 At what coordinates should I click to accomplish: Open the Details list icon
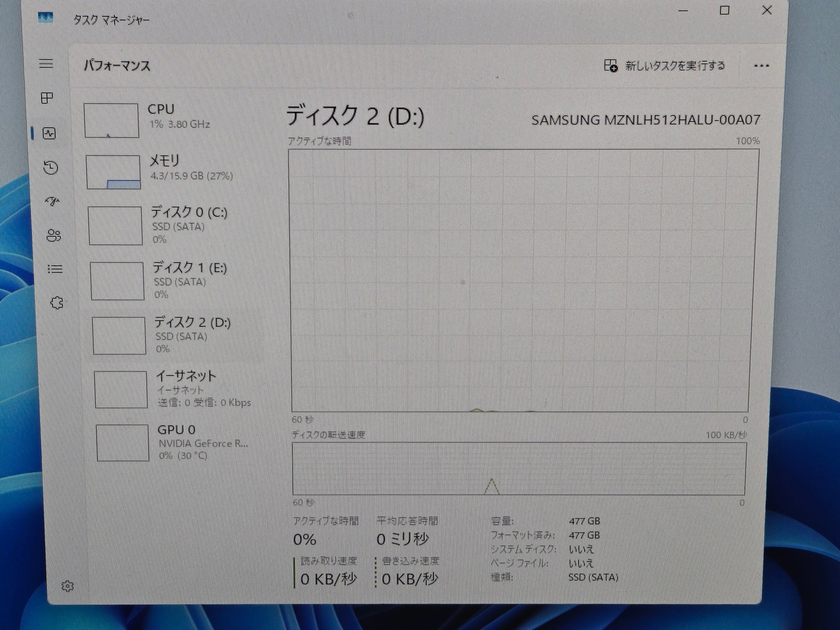pyautogui.click(x=55, y=269)
